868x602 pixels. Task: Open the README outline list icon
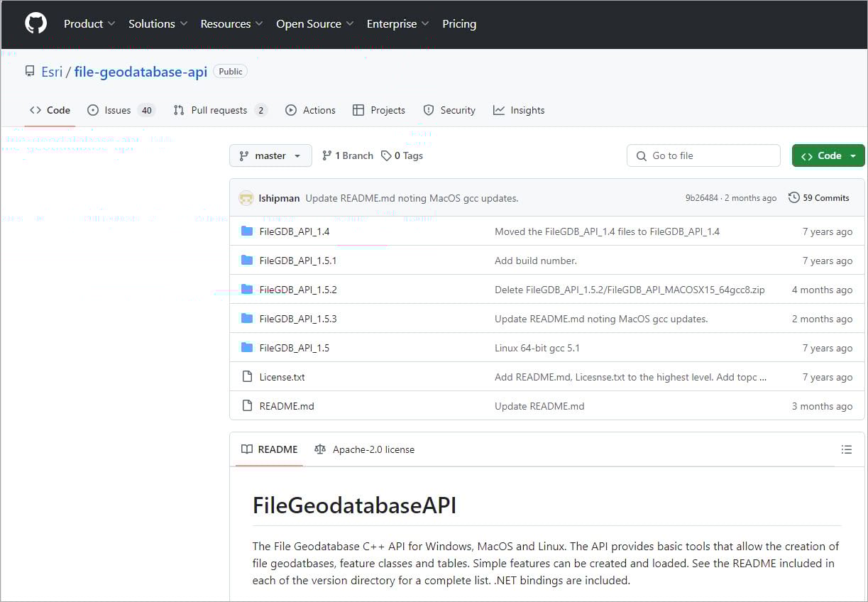pyautogui.click(x=846, y=449)
